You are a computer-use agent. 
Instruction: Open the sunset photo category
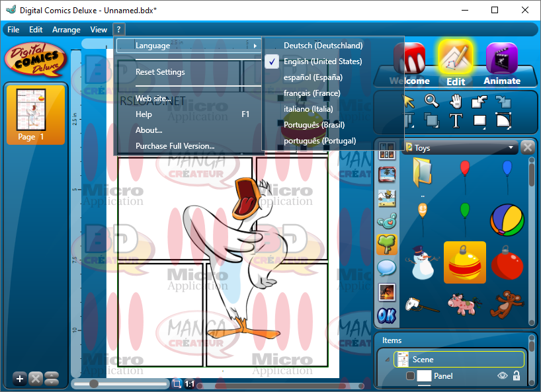(x=387, y=292)
